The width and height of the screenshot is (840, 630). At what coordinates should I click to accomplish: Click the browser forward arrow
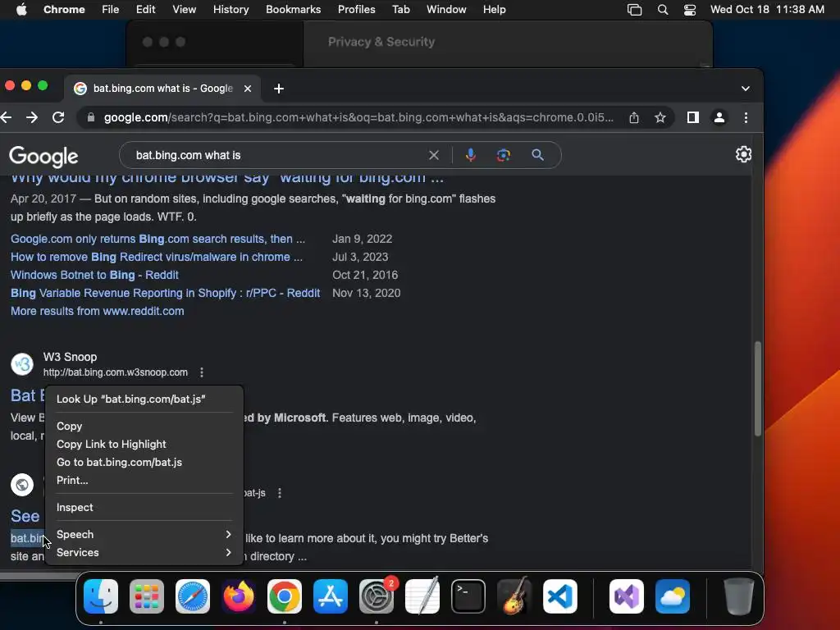pyautogui.click(x=32, y=117)
